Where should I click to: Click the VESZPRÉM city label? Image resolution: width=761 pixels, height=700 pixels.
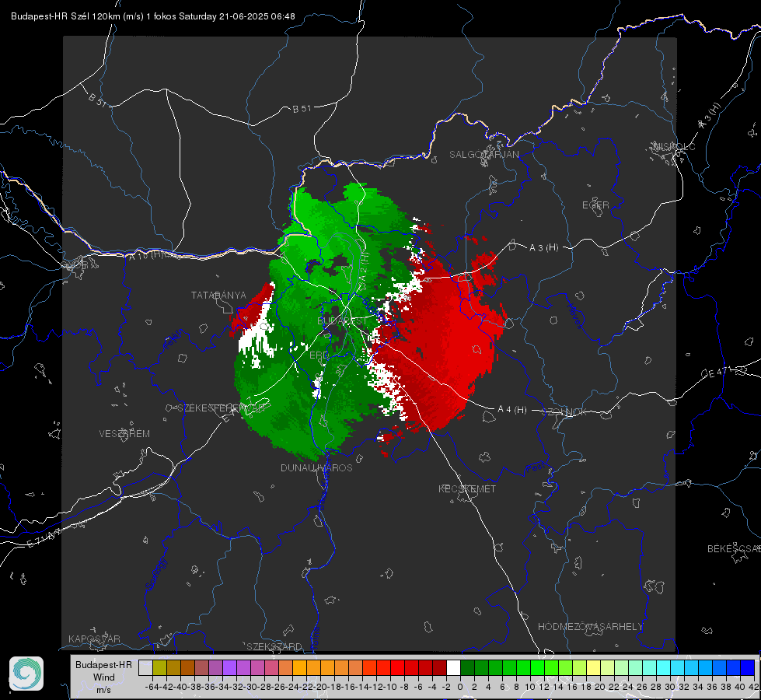pos(124,433)
